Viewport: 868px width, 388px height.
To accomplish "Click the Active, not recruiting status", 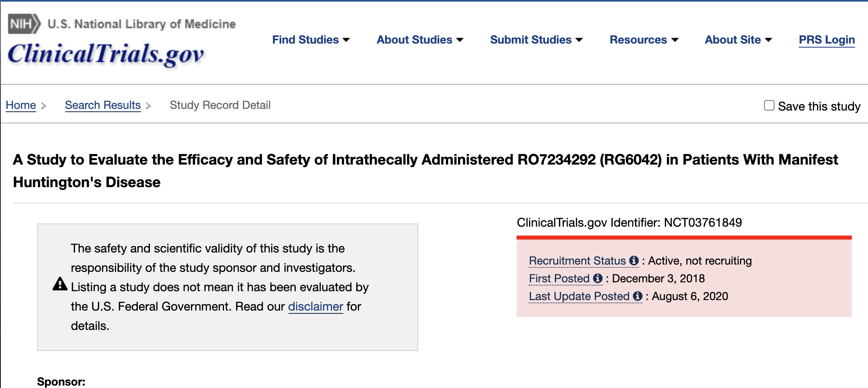I will point(700,261).
